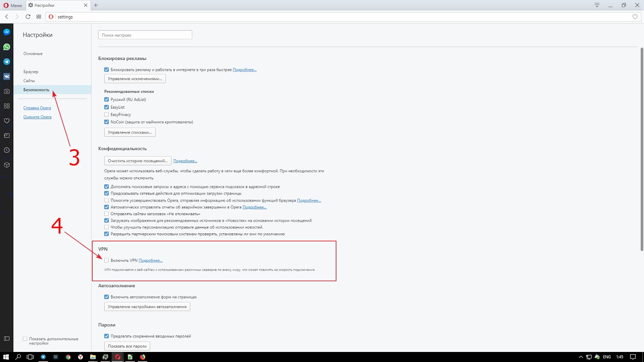Toggle Предлагать сохранение паролей checkbox
The height and width of the screenshot is (362, 644).
pyautogui.click(x=107, y=336)
